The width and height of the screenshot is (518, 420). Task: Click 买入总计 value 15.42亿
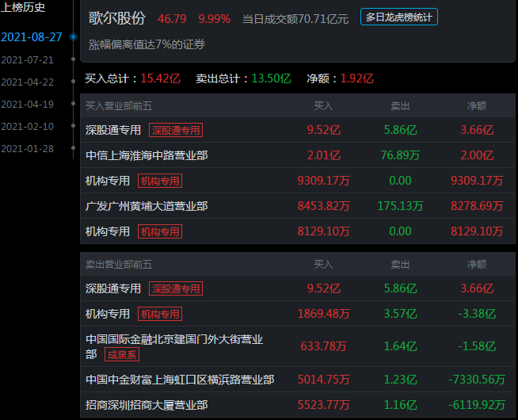click(160, 78)
